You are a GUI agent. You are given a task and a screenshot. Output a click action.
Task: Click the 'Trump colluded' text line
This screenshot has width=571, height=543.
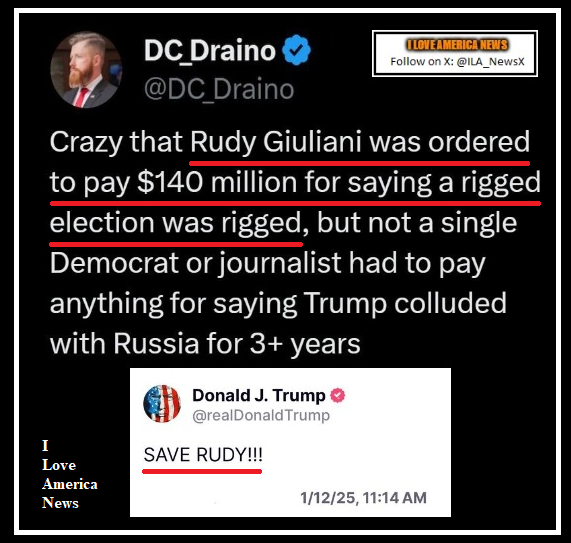pos(405,303)
